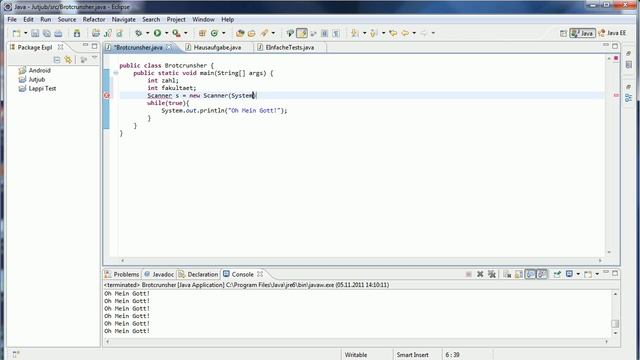
Task: Click the Previous Annotation toolbar icon
Action: pos(373,33)
